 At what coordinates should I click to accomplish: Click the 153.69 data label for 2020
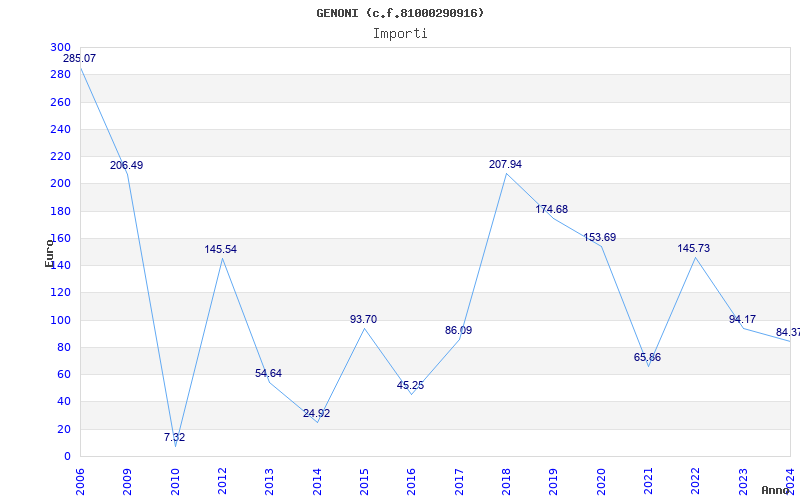coord(599,238)
